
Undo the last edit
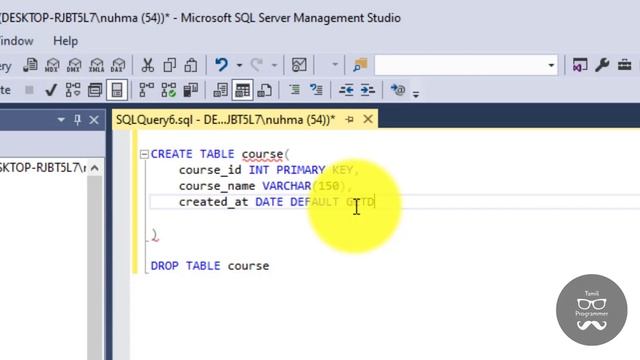click(222, 65)
